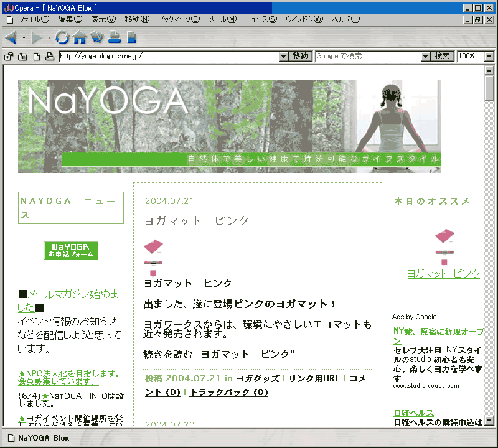Open the Hotlist bookmarks panel icon
This screenshot has height=448, width=498.
point(97,37)
